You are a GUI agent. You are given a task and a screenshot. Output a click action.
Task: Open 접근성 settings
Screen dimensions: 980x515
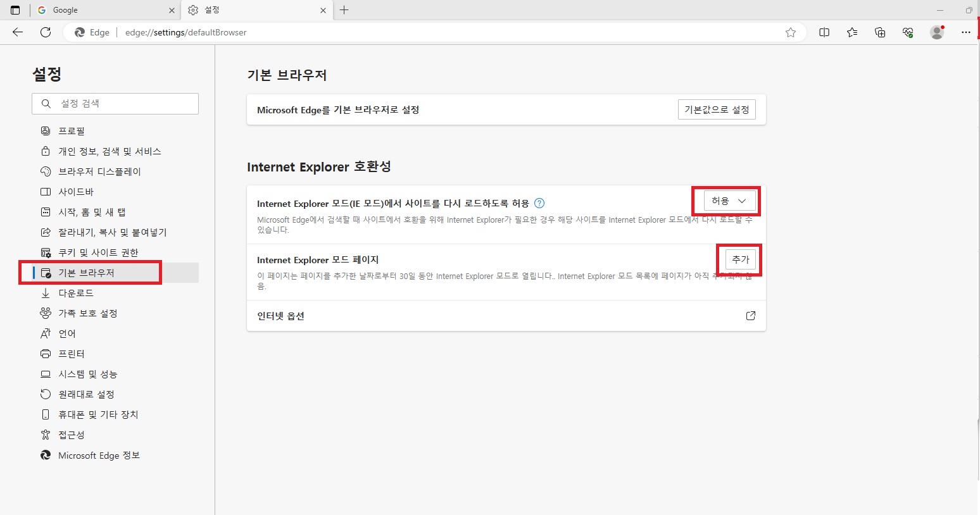pos(115,435)
